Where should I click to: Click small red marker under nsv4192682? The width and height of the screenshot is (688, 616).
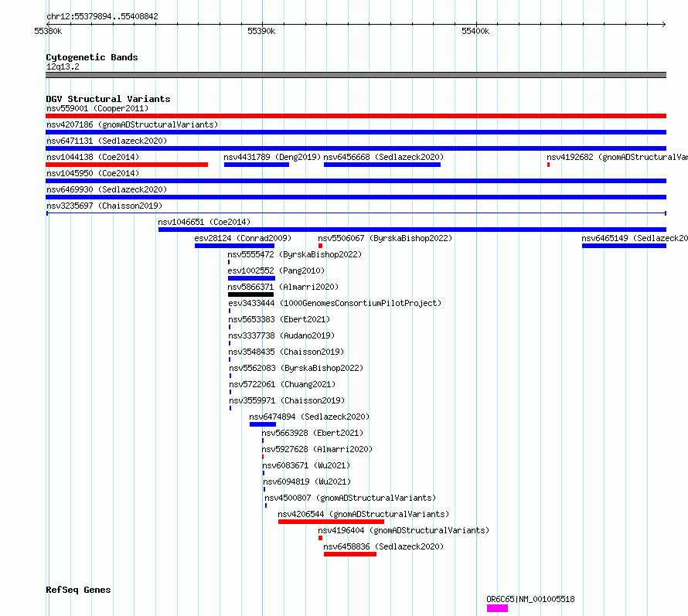tap(549, 165)
